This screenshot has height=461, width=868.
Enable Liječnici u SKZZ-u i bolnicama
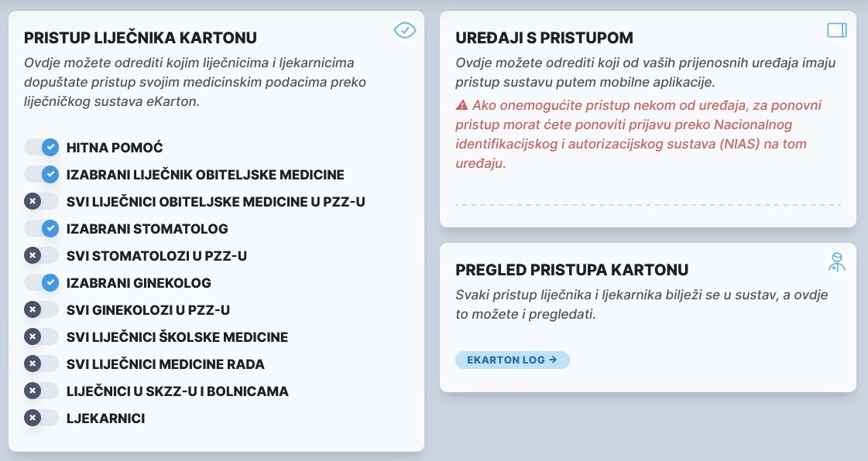42,391
